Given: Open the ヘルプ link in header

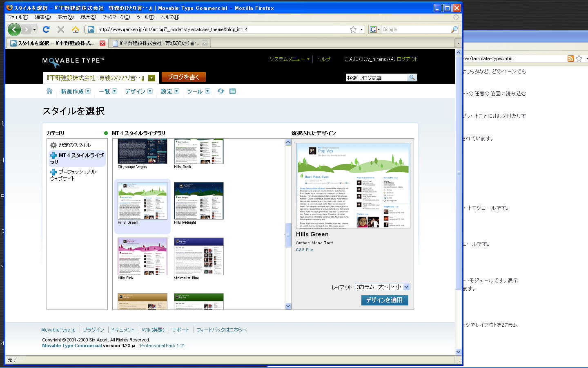Looking at the screenshot, I should pyautogui.click(x=323, y=59).
